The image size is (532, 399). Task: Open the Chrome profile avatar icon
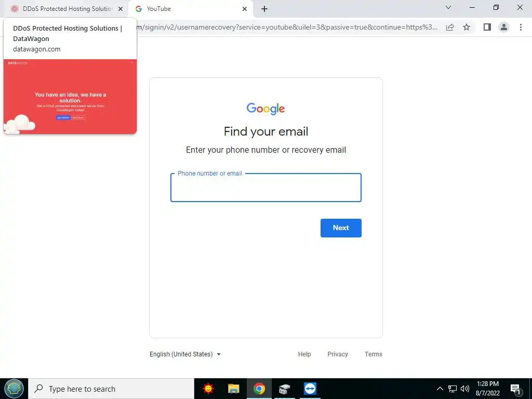pyautogui.click(x=504, y=27)
